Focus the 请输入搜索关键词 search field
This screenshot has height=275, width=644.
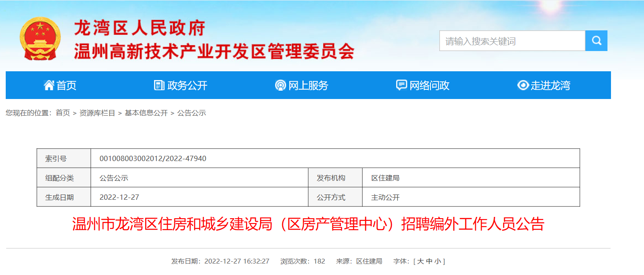tap(512, 41)
